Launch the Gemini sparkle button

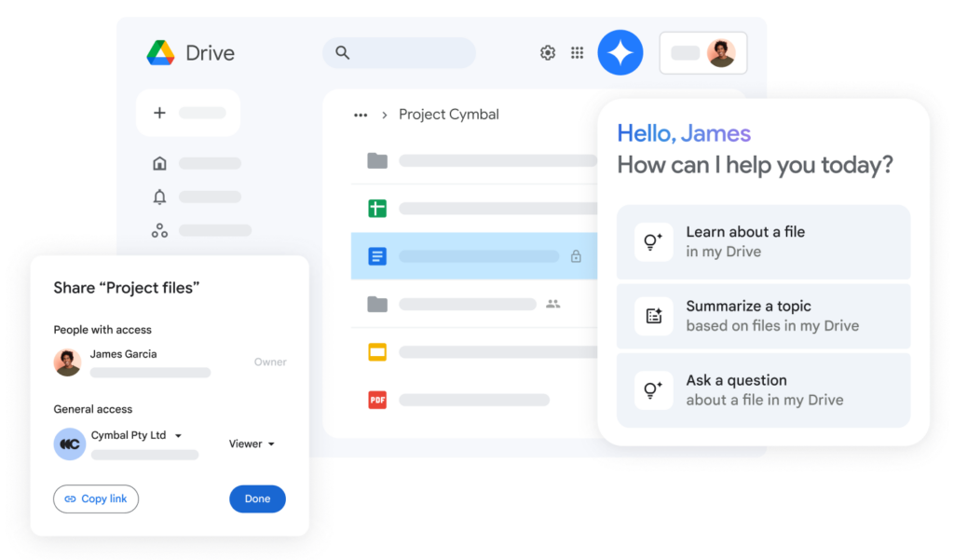point(620,53)
